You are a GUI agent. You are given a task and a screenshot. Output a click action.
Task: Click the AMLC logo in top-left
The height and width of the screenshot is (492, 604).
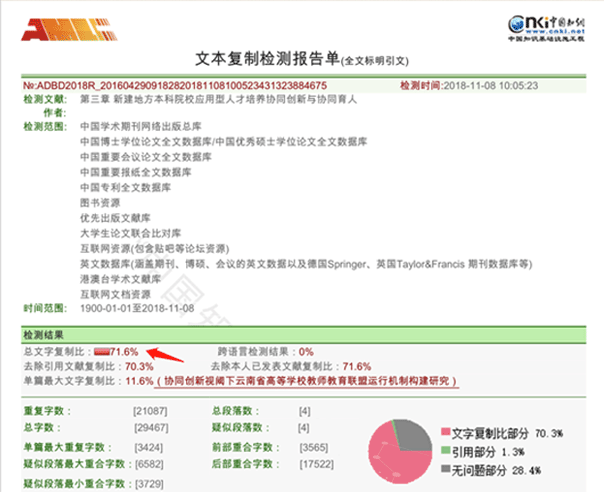click(50, 29)
